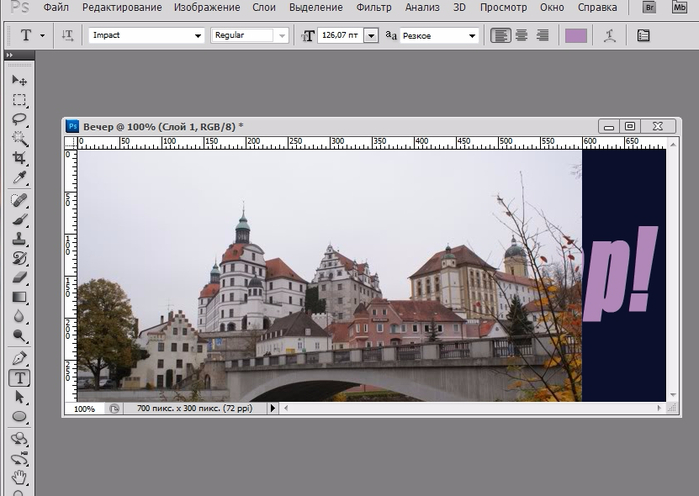Choose the Crop tool
699x496 pixels.
19,159
